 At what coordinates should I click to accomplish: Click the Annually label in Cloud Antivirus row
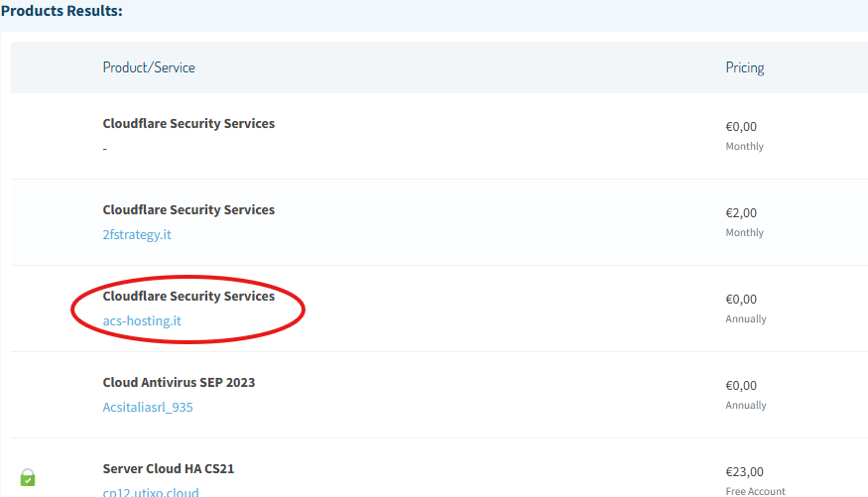pos(745,405)
